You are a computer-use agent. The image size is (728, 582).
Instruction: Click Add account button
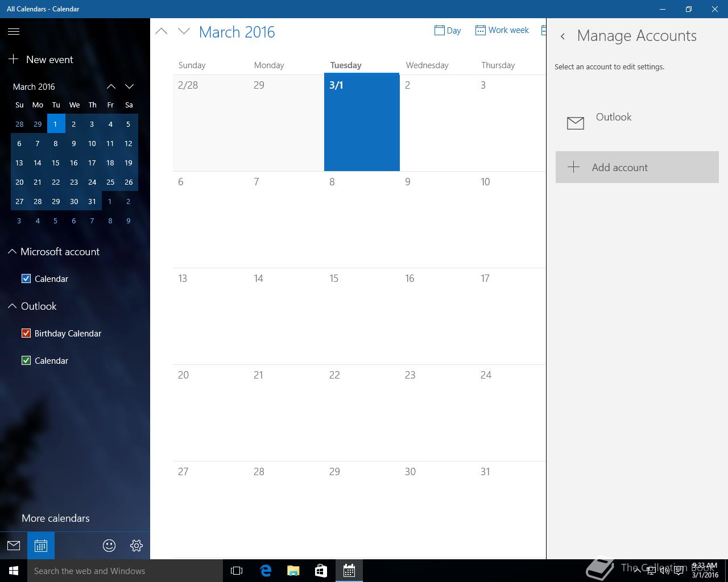[637, 167]
